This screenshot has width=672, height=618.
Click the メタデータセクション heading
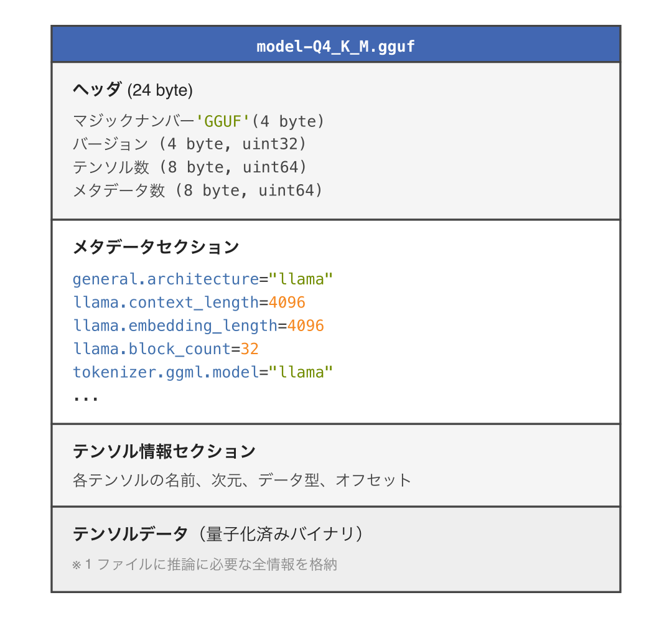[x=156, y=247]
